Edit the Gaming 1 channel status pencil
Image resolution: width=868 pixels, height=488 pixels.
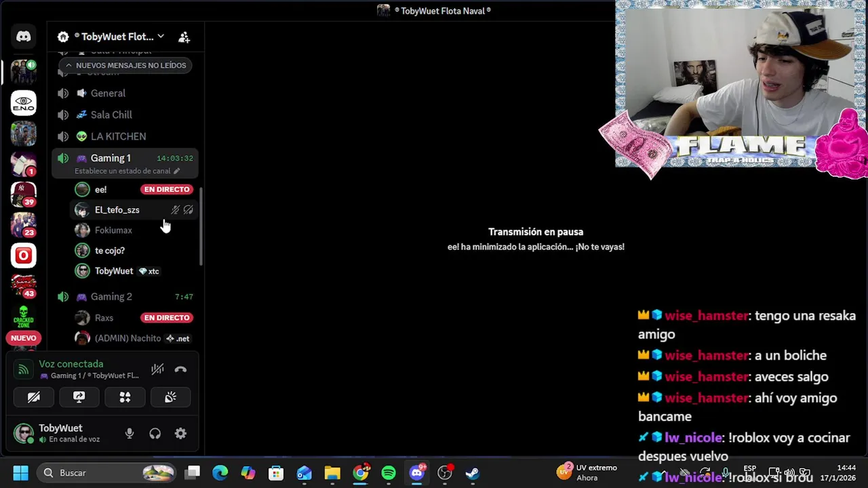point(177,171)
